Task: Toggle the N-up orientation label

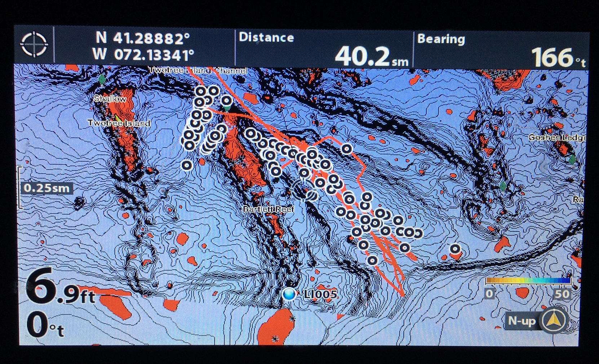Action: click(x=521, y=320)
